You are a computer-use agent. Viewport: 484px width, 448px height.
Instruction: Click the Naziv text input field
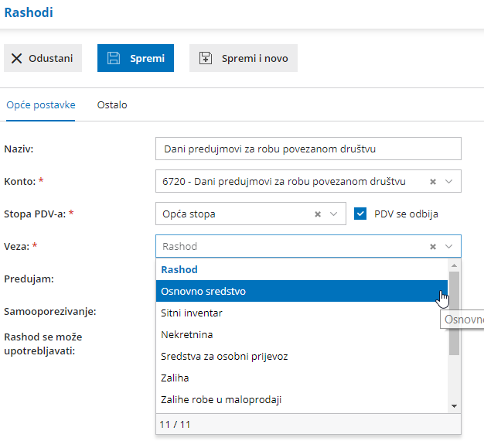click(x=308, y=149)
